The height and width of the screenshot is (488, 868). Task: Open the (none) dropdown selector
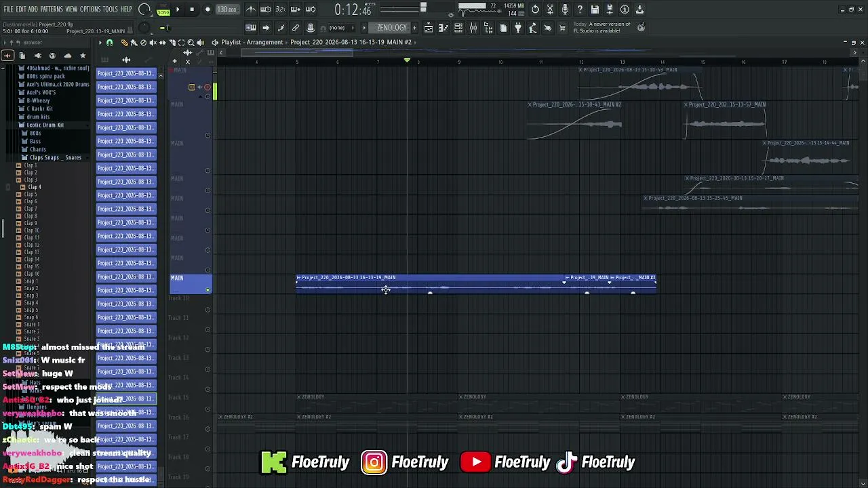click(342, 28)
